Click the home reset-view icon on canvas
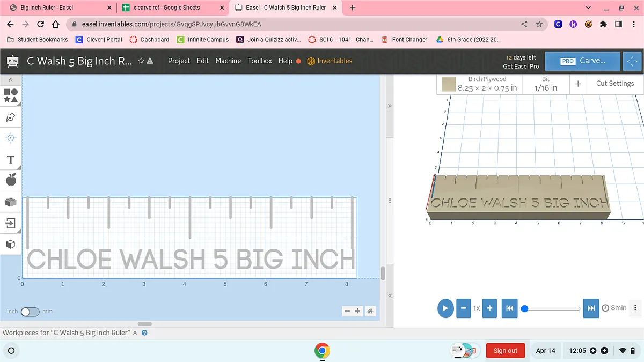 [x=370, y=311]
